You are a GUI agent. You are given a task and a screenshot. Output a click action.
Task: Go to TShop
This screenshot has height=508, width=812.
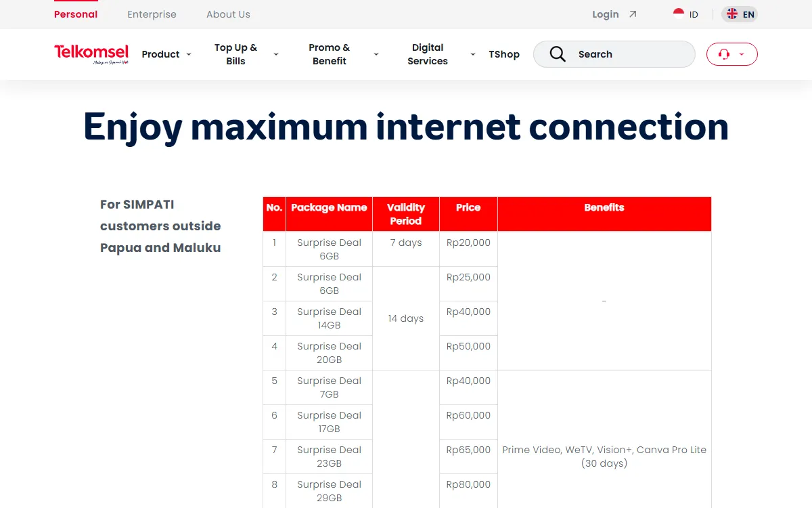(504, 54)
